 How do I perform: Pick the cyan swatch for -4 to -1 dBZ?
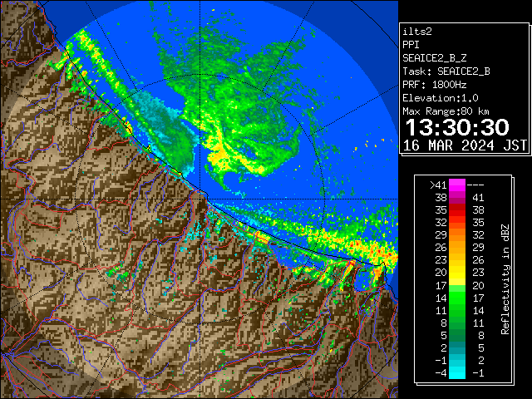click(x=456, y=372)
